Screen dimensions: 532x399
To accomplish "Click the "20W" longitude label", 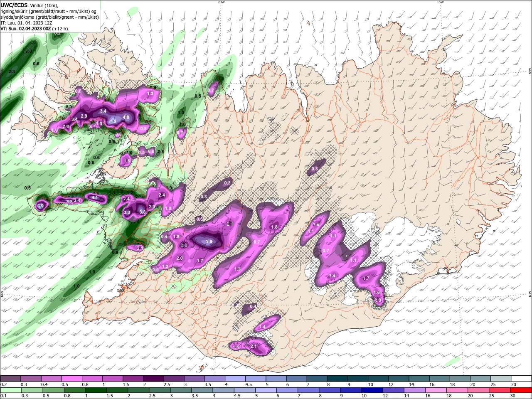I will click(221, 2).
